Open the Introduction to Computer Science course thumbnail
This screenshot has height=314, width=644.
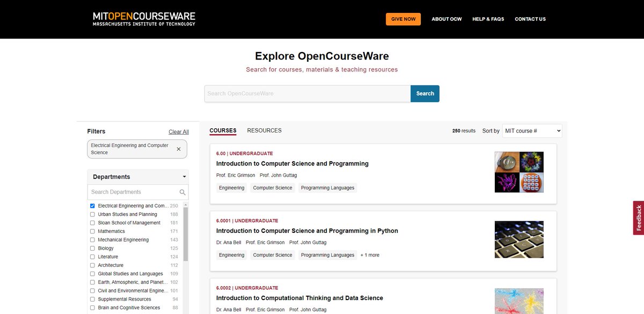pos(518,171)
